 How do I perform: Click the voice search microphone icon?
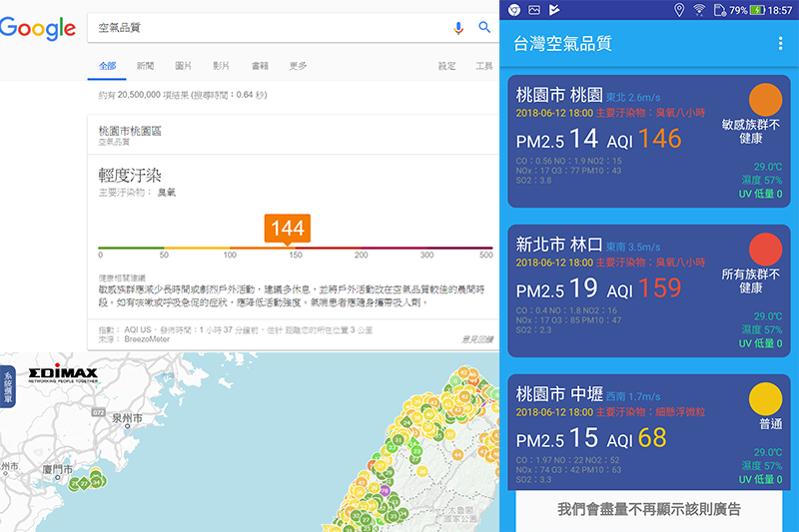[458, 28]
